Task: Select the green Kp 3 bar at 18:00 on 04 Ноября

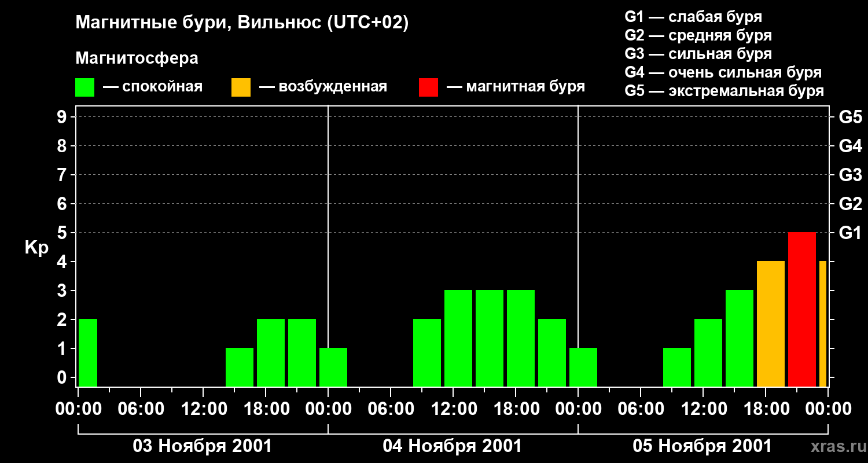Action: coord(521,339)
